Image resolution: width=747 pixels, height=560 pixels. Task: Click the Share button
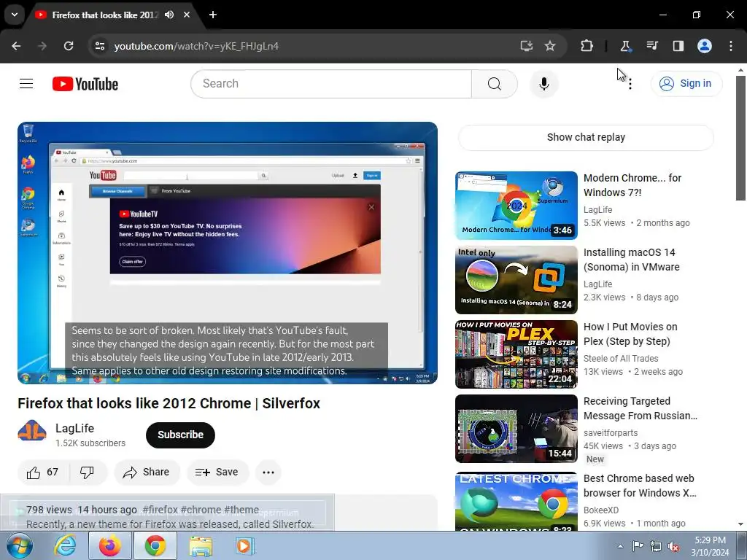tap(147, 472)
